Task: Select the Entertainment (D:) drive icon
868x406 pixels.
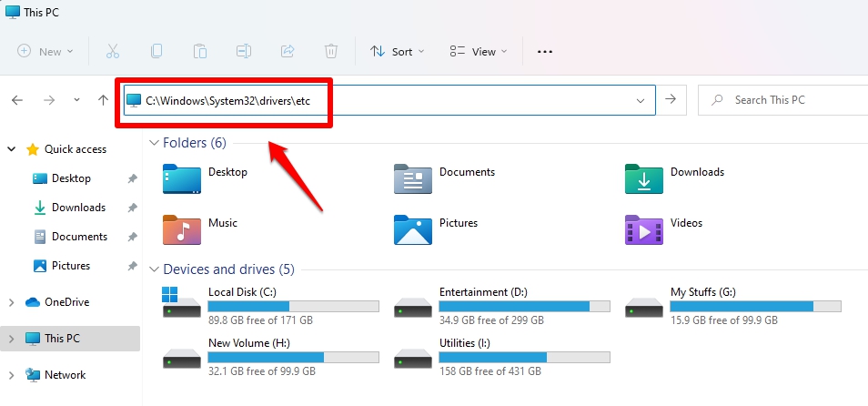Action: (x=413, y=306)
